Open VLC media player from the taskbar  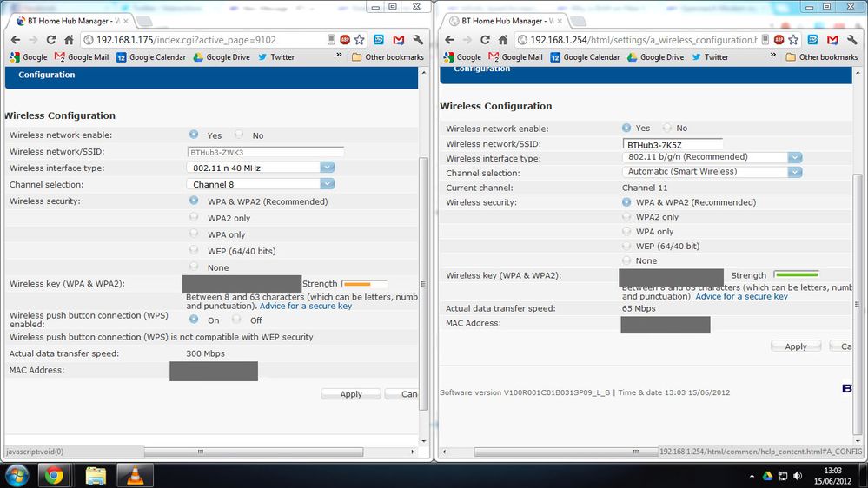tap(135, 475)
